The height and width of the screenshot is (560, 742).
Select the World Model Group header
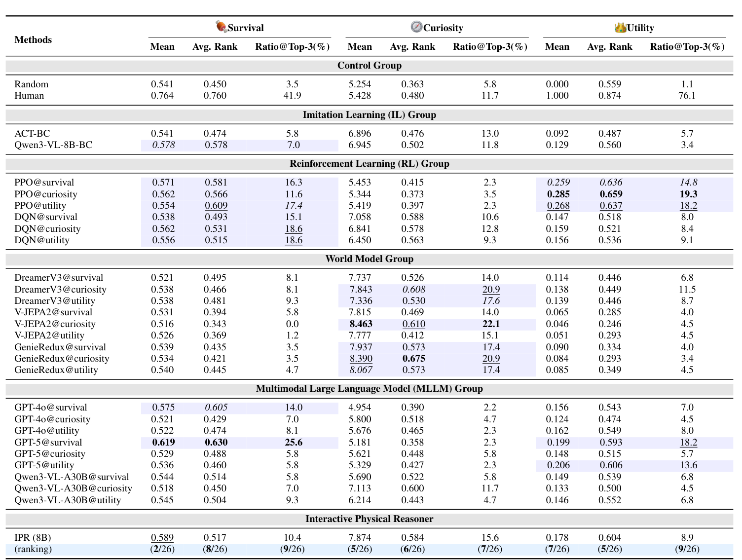(x=369, y=259)
